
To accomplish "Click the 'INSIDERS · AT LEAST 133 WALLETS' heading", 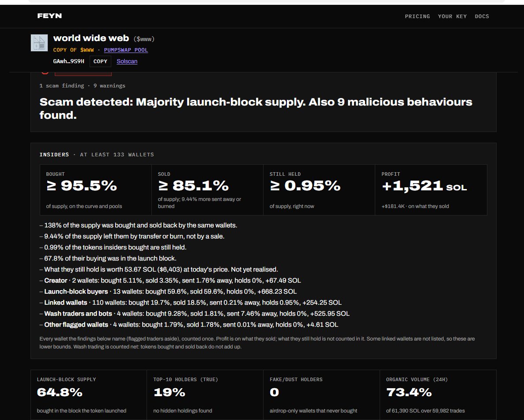I will [97, 155].
